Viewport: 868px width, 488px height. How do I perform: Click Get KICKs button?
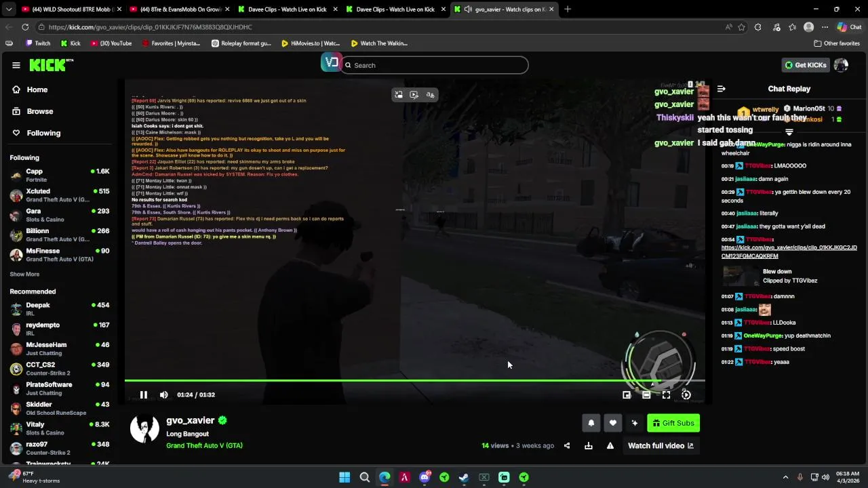[806, 65]
